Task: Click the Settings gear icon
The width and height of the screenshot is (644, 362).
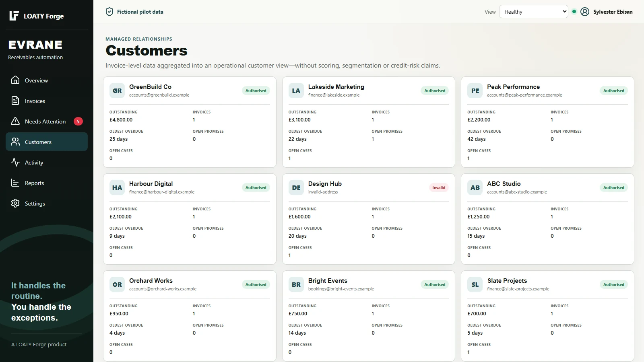Action: pos(15,203)
